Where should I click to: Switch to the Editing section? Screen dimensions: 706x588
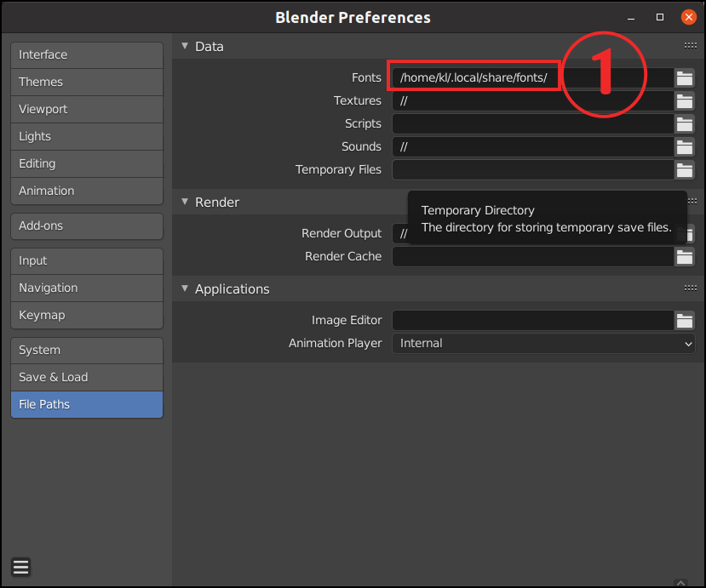[x=87, y=163]
